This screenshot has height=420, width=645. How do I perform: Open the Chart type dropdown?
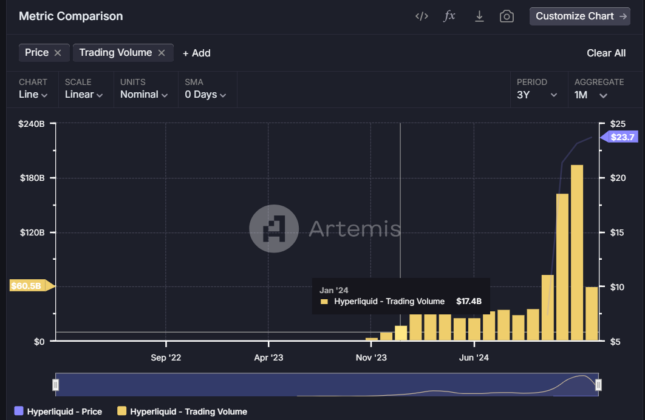click(x=33, y=95)
